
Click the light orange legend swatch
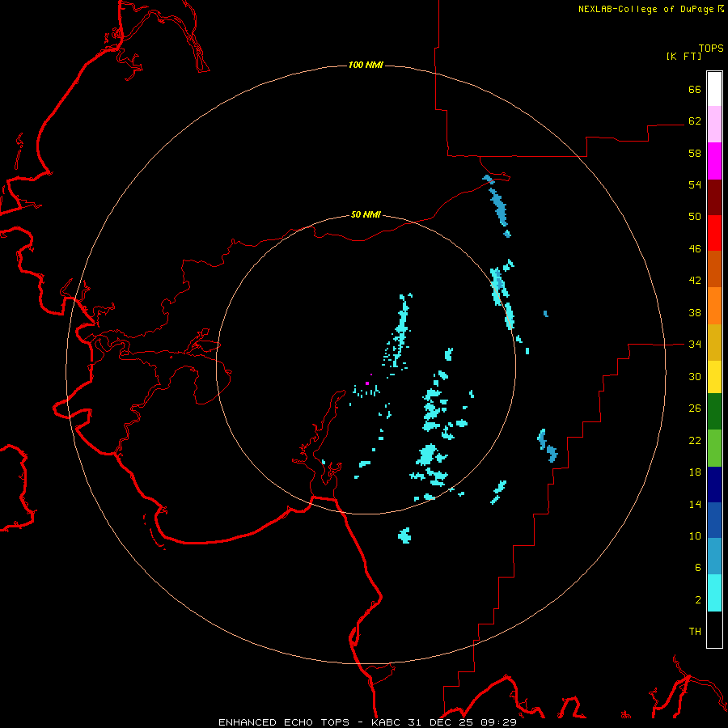714,306
